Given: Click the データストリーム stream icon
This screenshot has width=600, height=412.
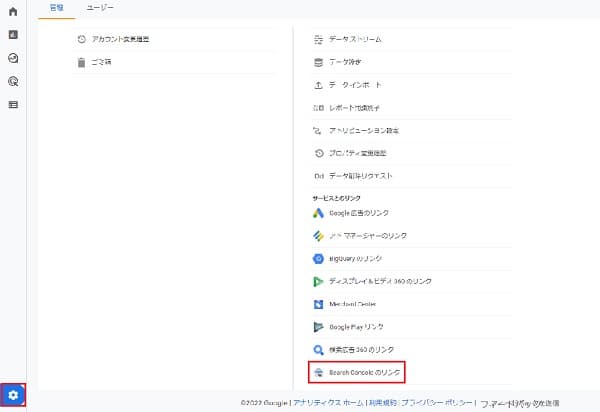Looking at the screenshot, I should 318,39.
